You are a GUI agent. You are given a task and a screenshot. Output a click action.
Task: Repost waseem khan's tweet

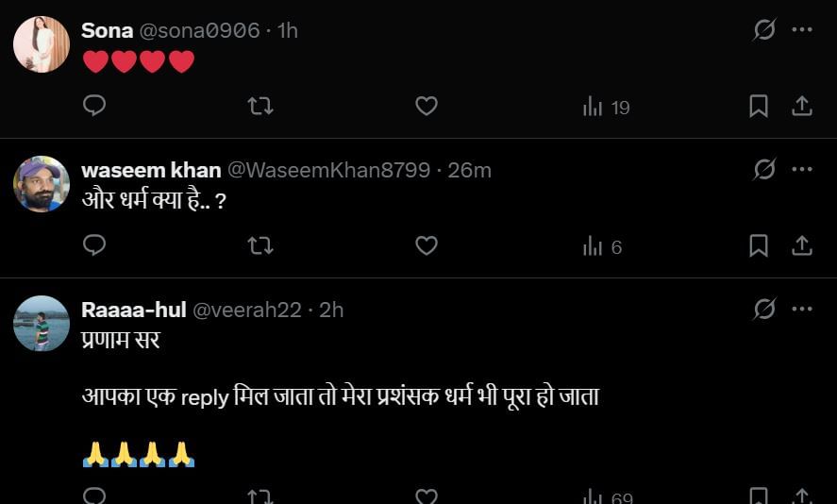click(260, 246)
